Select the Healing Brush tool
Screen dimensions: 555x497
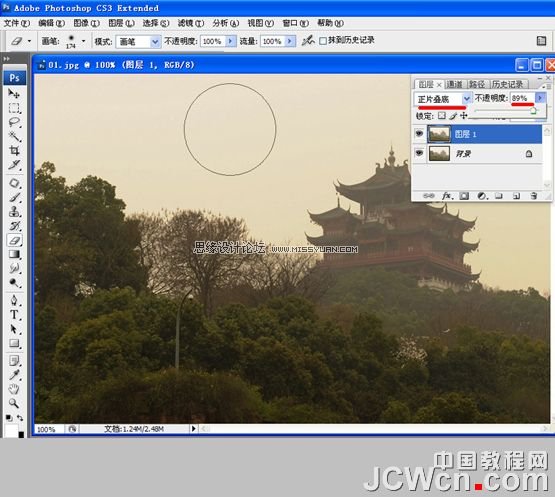14,183
